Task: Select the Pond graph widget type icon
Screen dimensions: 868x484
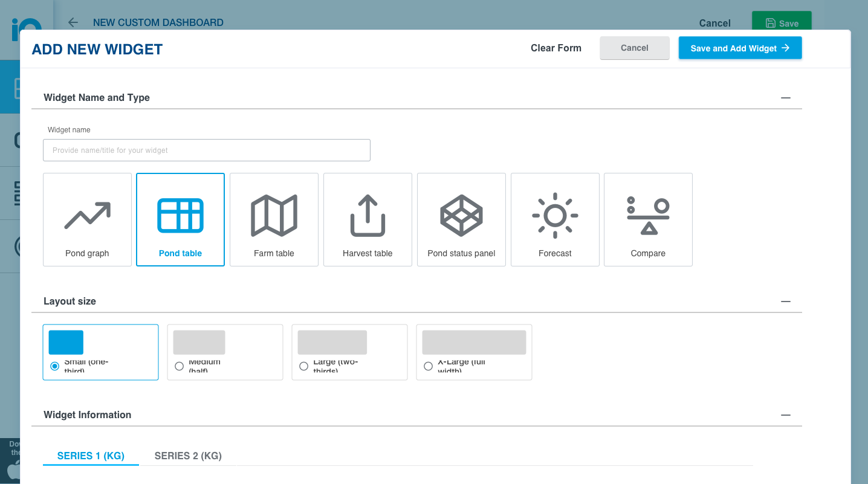Action: [87, 215]
